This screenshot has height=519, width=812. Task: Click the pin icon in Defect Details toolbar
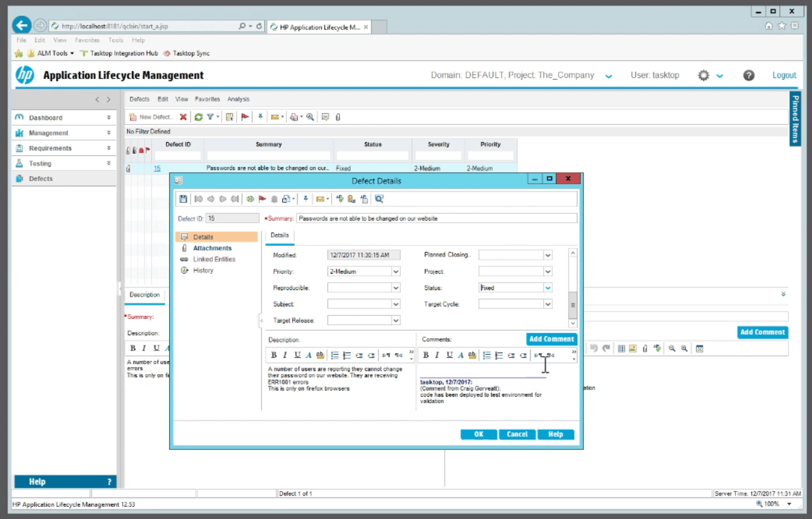point(306,199)
